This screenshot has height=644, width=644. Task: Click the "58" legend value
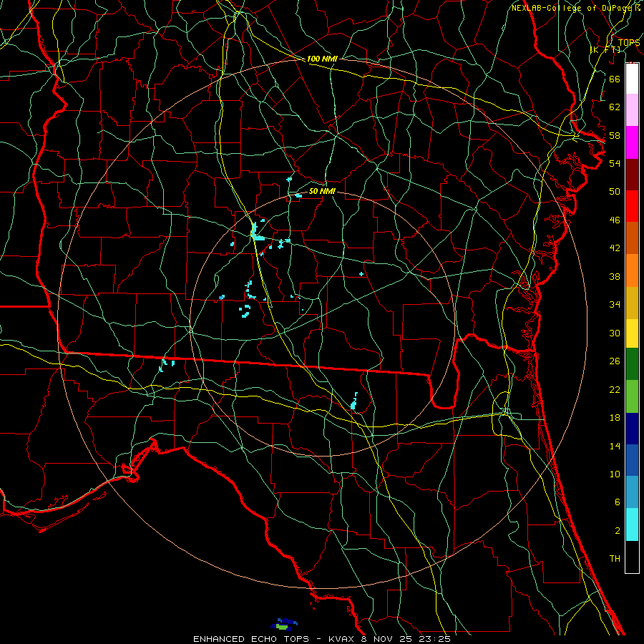click(x=615, y=135)
